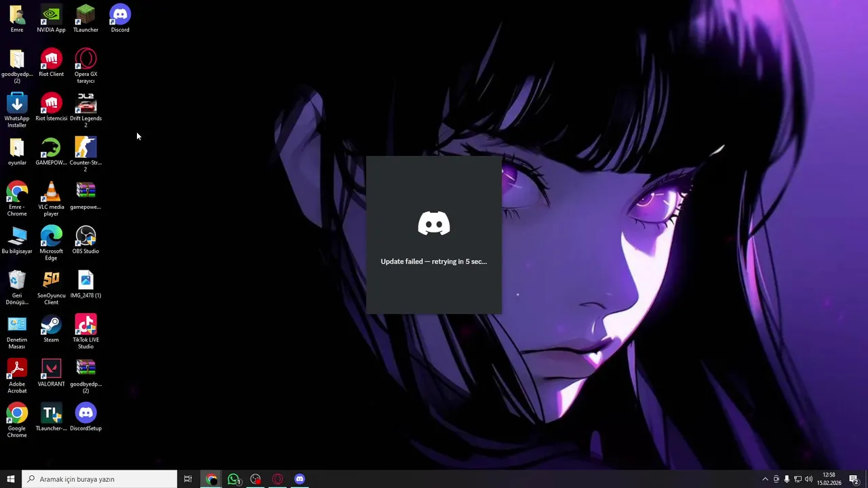Select the Geri Dönüşüm recycle bin icon
868x488 pixels.
tap(17, 287)
